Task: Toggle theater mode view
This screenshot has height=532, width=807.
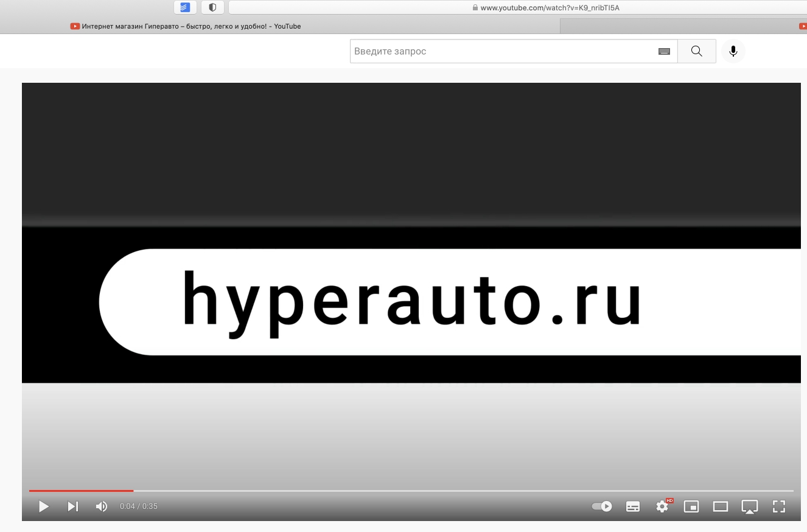Action: pyautogui.click(x=721, y=506)
